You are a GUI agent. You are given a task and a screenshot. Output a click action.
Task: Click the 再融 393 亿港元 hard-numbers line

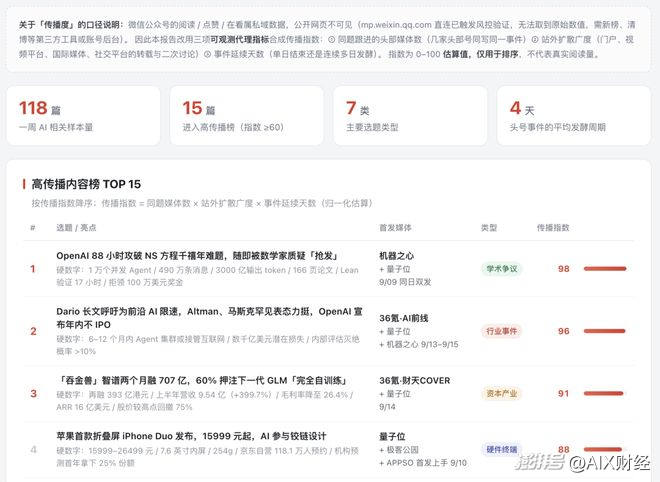click(x=205, y=401)
